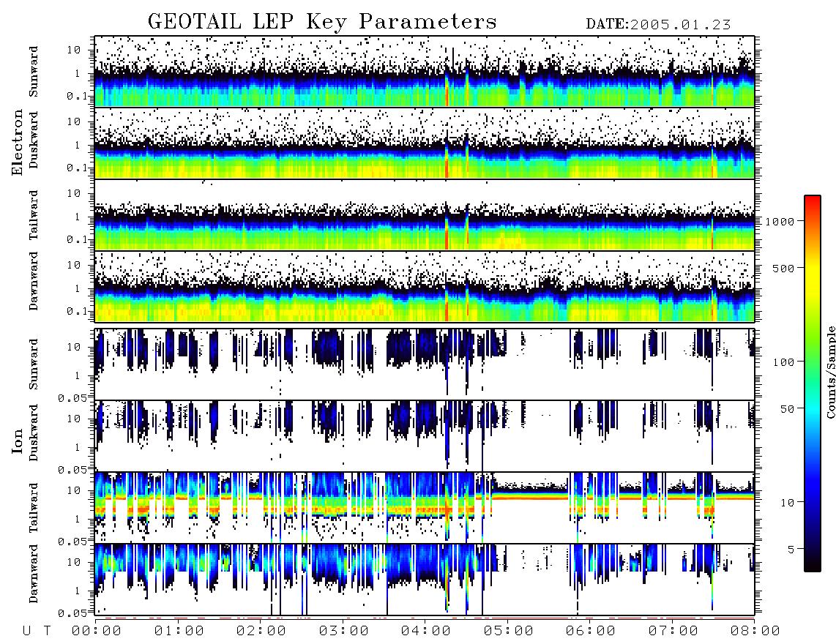
Task: Click the "50" colorbar scale value
Action: [788, 409]
